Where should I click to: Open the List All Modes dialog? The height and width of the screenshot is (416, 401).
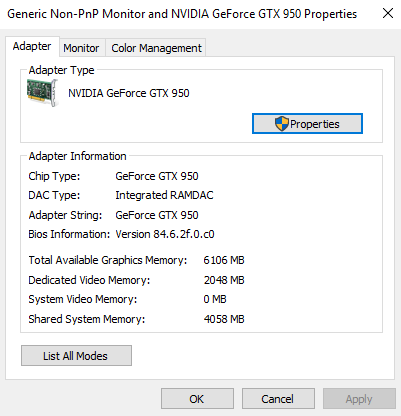coord(76,356)
